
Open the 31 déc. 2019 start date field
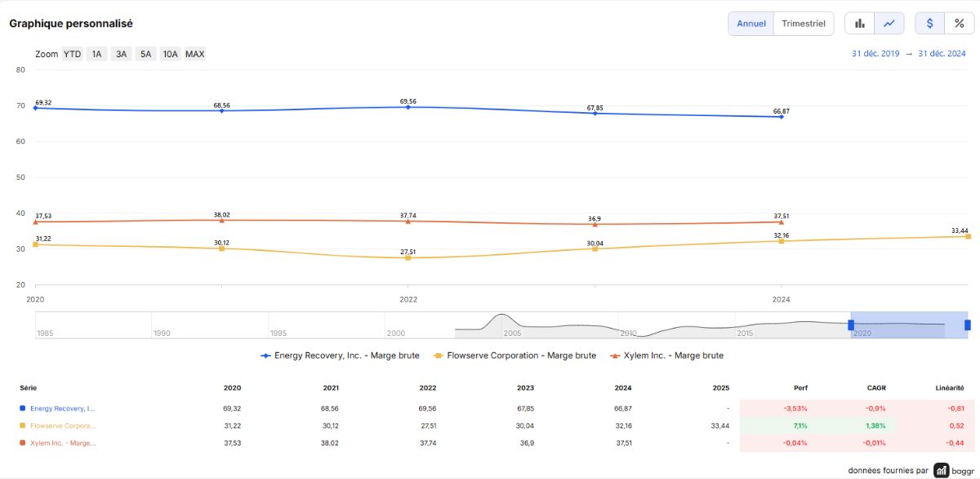875,53
